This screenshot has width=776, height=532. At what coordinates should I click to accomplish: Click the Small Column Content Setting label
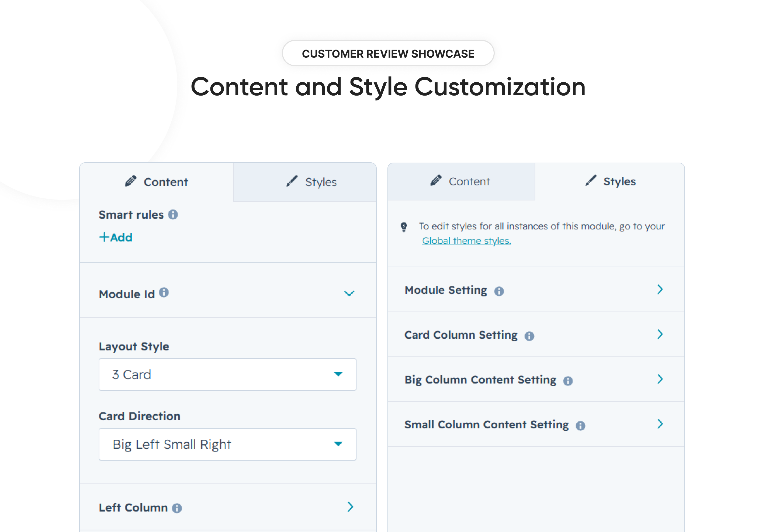click(487, 425)
